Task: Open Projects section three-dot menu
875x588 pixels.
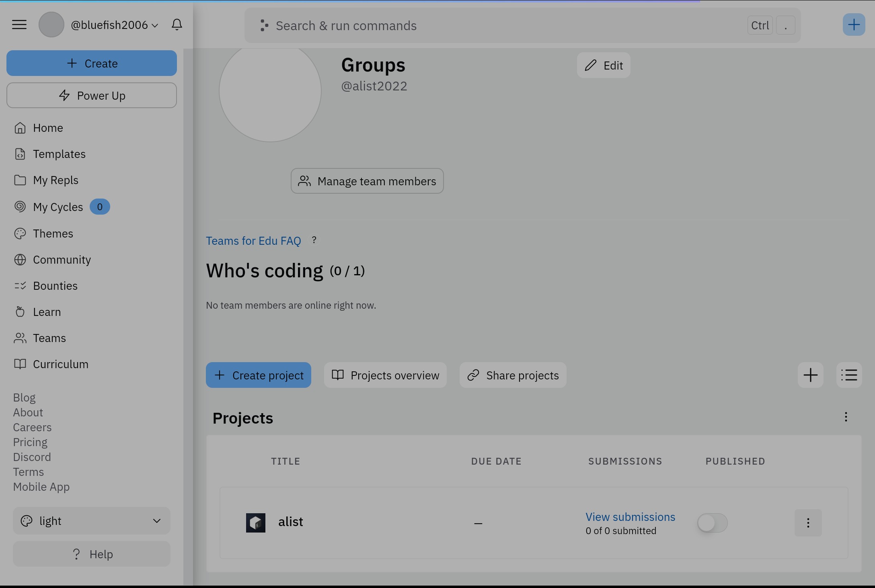Action: 846,417
